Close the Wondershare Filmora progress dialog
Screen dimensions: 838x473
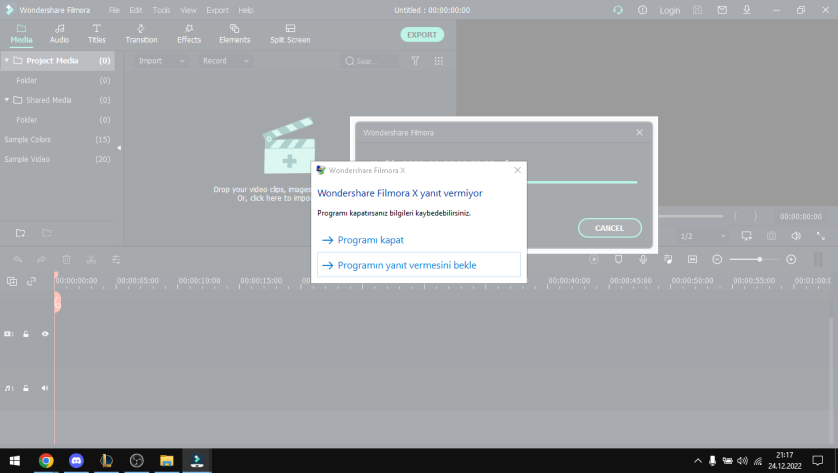[x=640, y=133]
